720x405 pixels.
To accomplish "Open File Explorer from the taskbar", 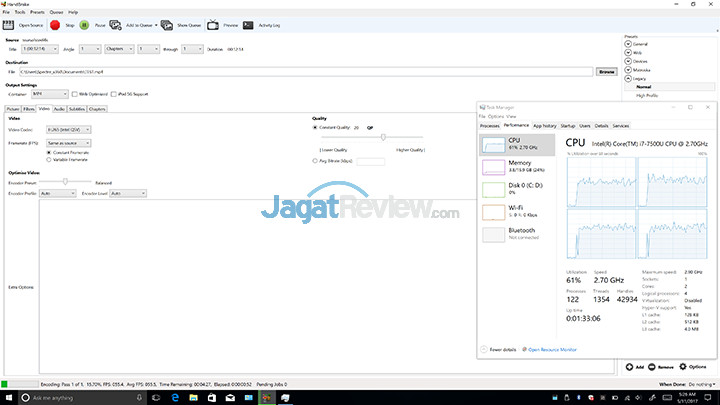I will pyautogui.click(x=193, y=398).
